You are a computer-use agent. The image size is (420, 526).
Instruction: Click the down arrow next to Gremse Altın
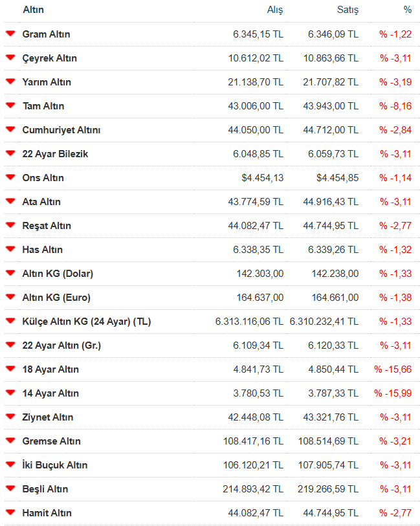10,441
